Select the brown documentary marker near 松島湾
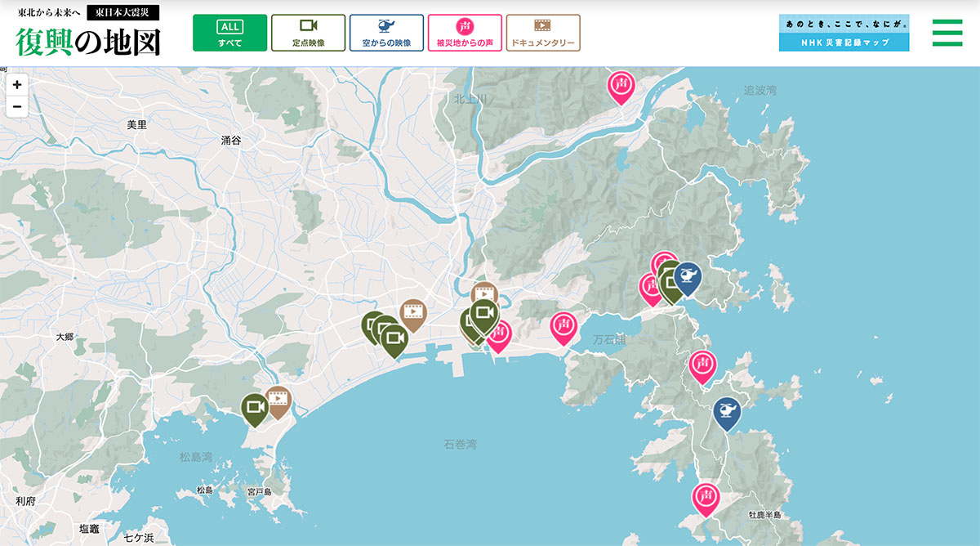The width and height of the screenshot is (980, 546). point(278,400)
